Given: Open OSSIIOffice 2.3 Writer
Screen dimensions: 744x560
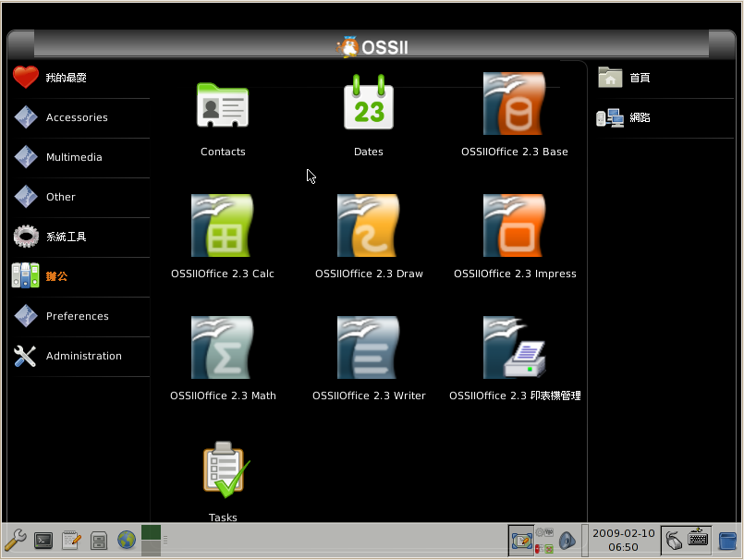Looking at the screenshot, I should (369, 349).
